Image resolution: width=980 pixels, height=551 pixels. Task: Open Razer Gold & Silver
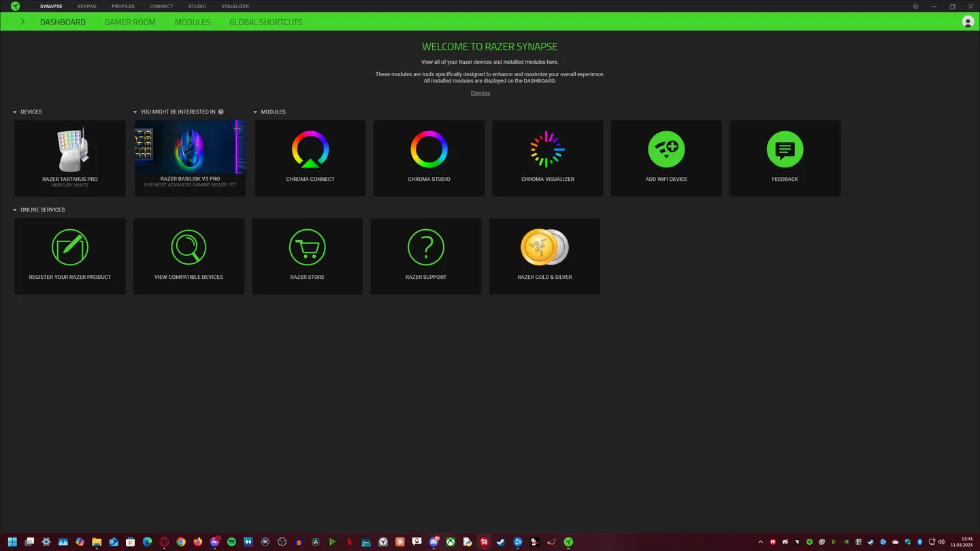tap(544, 256)
